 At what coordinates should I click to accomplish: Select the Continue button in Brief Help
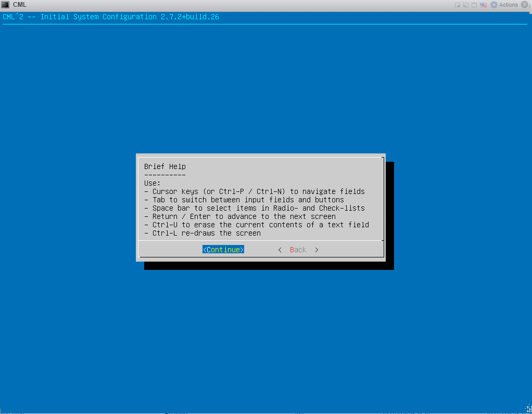[x=223, y=250]
